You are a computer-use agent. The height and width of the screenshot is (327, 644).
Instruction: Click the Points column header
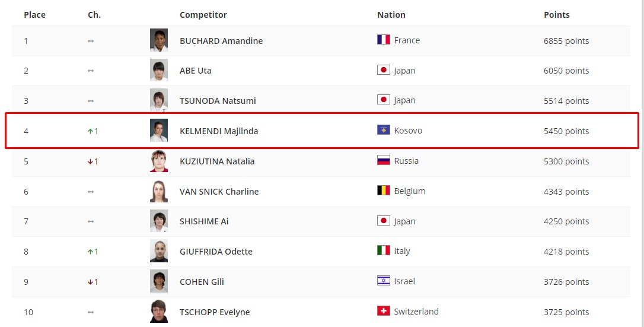pyautogui.click(x=556, y=15)
